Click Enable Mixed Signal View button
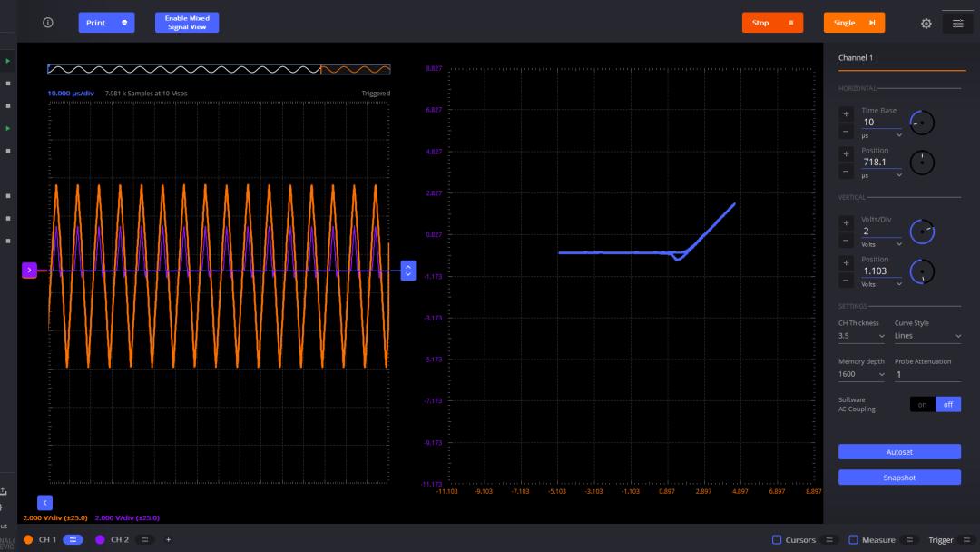 [187, 23]
